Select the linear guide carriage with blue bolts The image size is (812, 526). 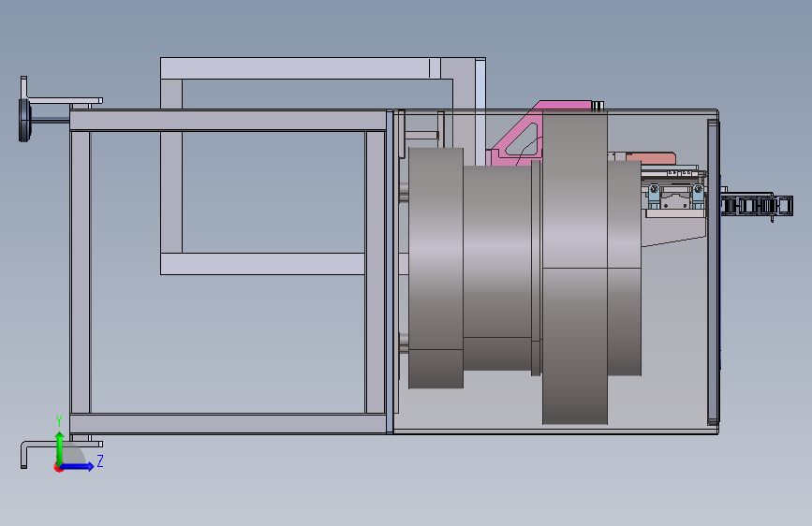(x=676, y=197)
